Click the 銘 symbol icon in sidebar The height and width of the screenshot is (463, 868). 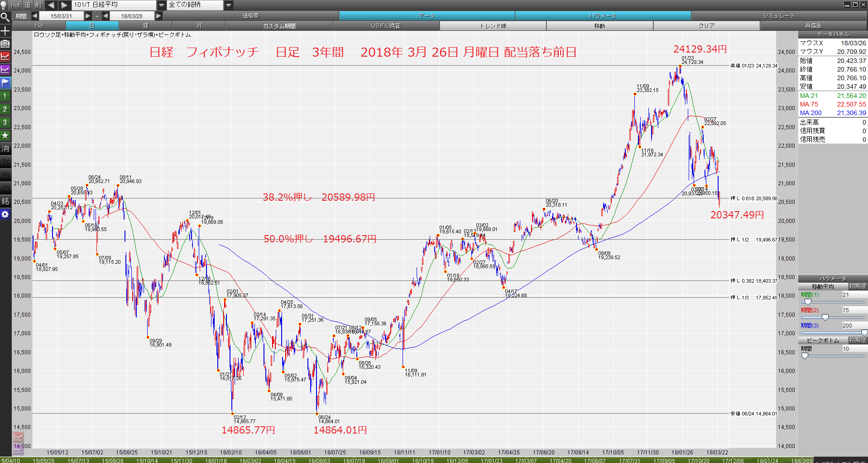click(x=5, y=201)
